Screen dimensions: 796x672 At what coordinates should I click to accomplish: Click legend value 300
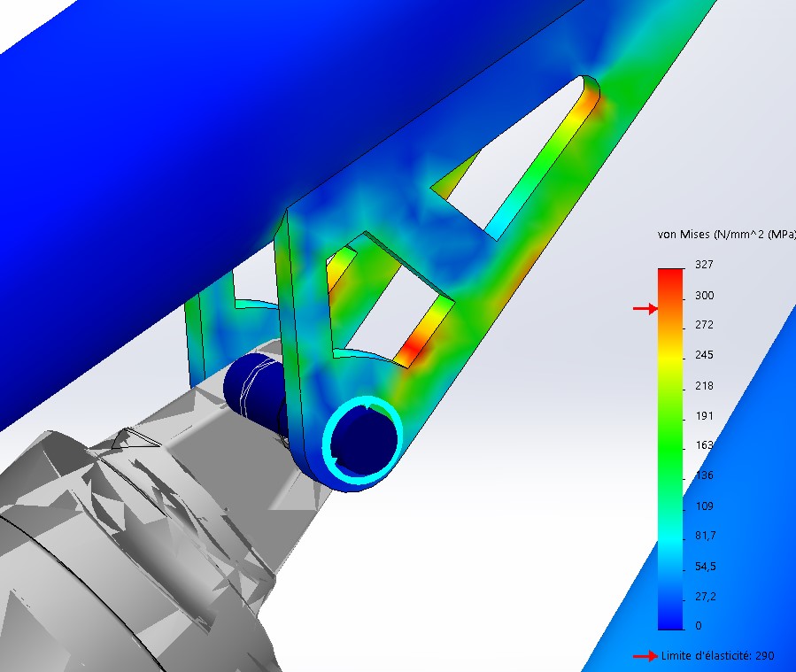(704, 296)
